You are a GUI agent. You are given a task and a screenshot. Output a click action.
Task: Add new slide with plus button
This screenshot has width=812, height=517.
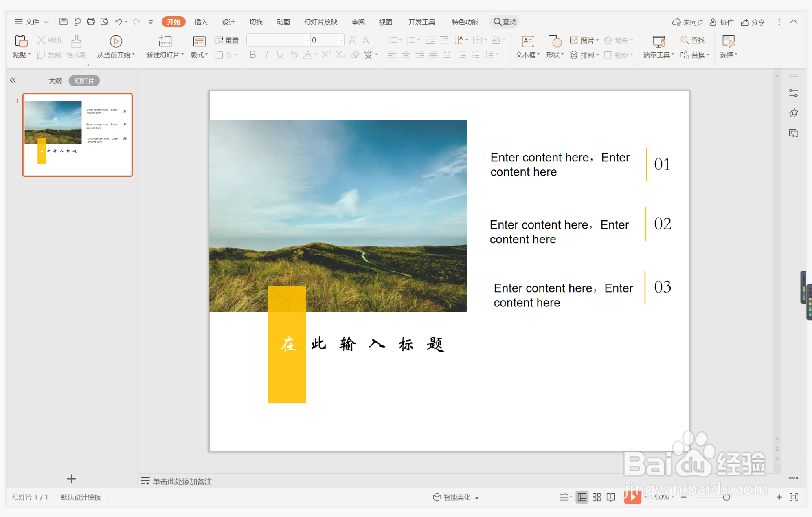tap(71, 479)
